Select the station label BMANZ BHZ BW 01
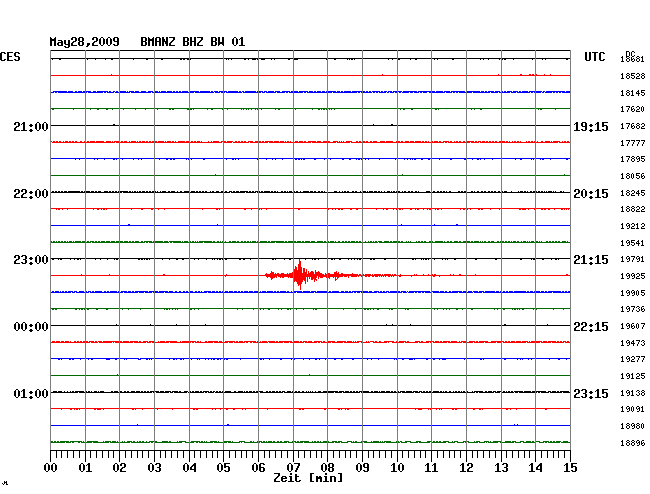 tap(192, 42)
